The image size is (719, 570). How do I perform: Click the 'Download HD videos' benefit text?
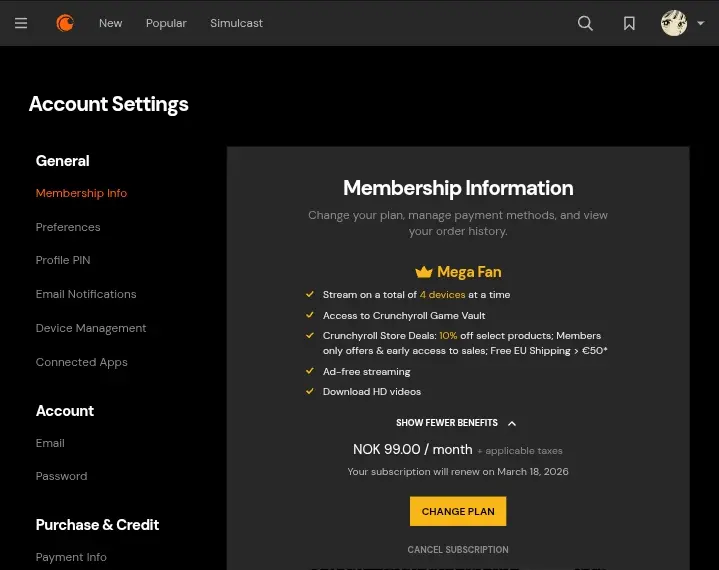coord(371,392)
